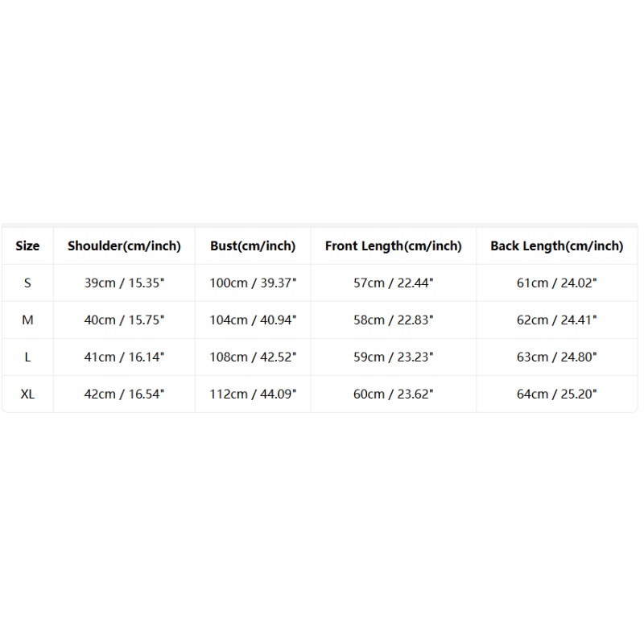Click the size M row label
Viewport: 644px width, 644px height.
click(x=27, y=320)
